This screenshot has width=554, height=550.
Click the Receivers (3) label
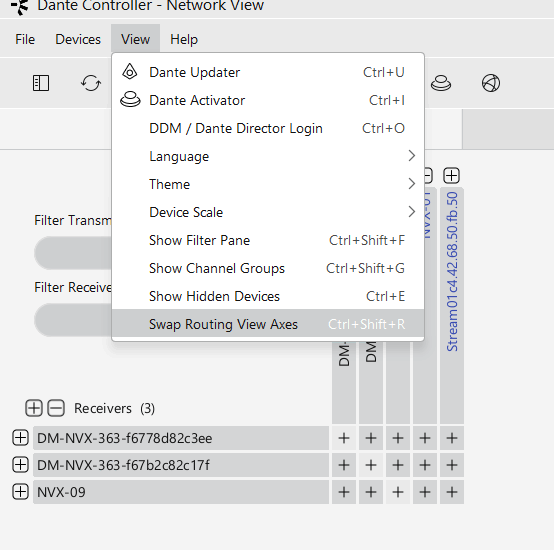coord(114,408)
